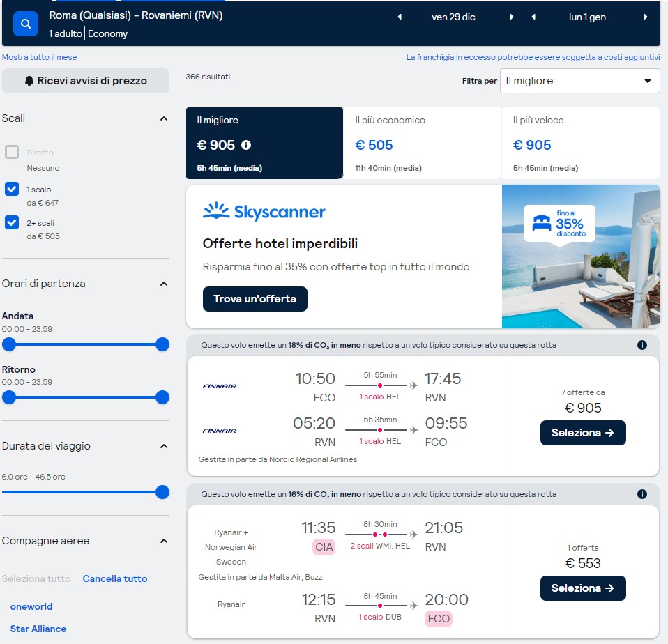The width and height of the screenshot is (668, 644).
Task: Go to previous departure date arrow
Action: [x=400, y=17]
